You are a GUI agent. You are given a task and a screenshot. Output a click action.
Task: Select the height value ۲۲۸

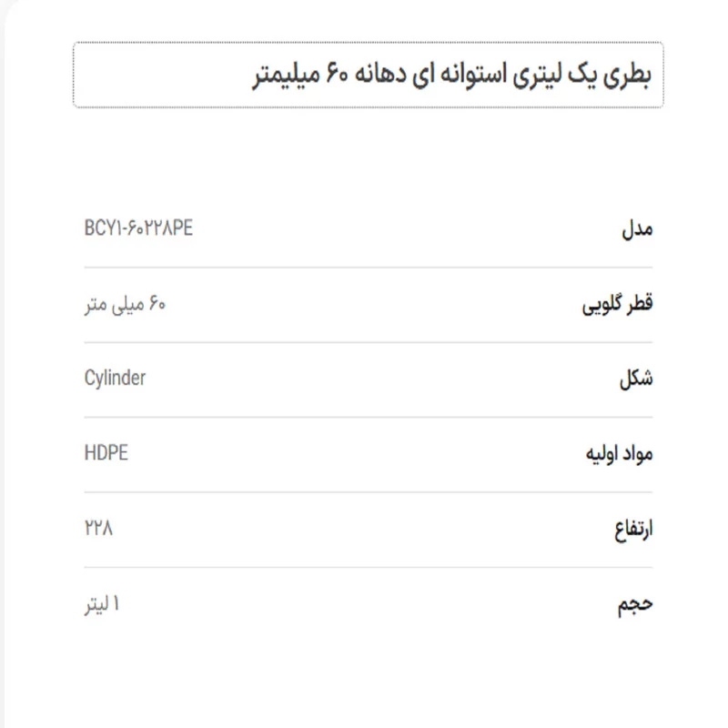click(x=98, y=528)
